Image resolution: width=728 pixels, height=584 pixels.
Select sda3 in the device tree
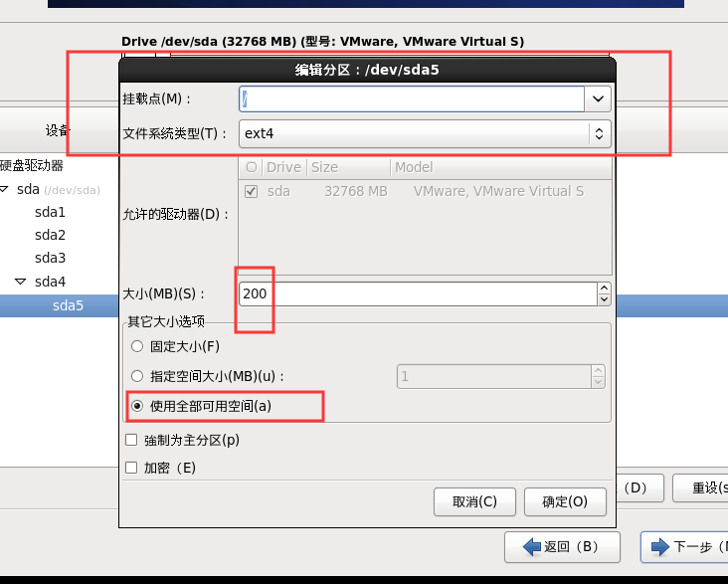coord(50,258)
